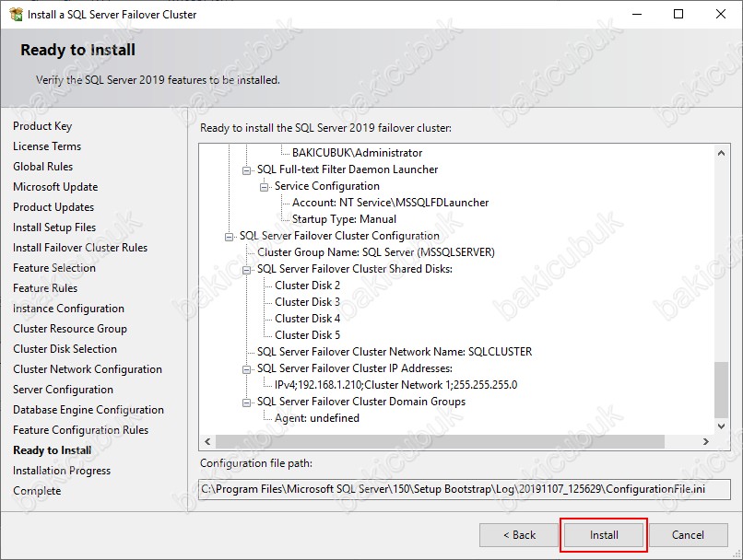Select Cluster Group Name row
The width and height of the screenshot is (743, 560).
coord(376,252)
